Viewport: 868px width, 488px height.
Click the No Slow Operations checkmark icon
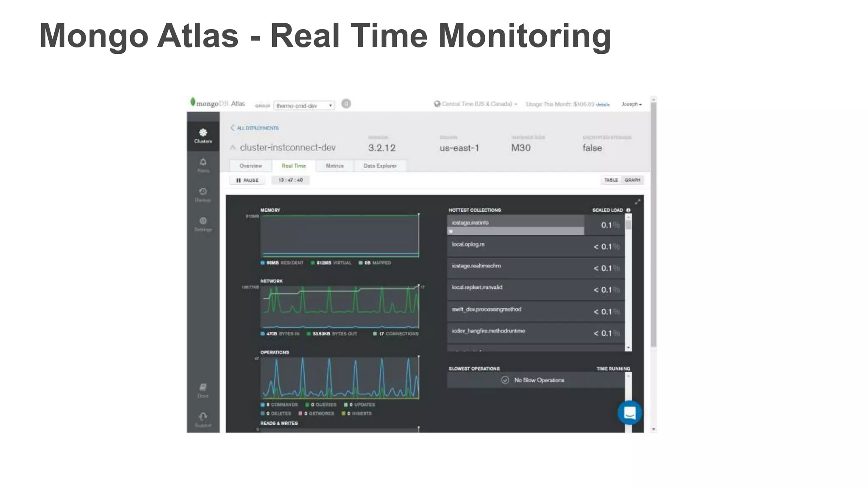(505, 380)
